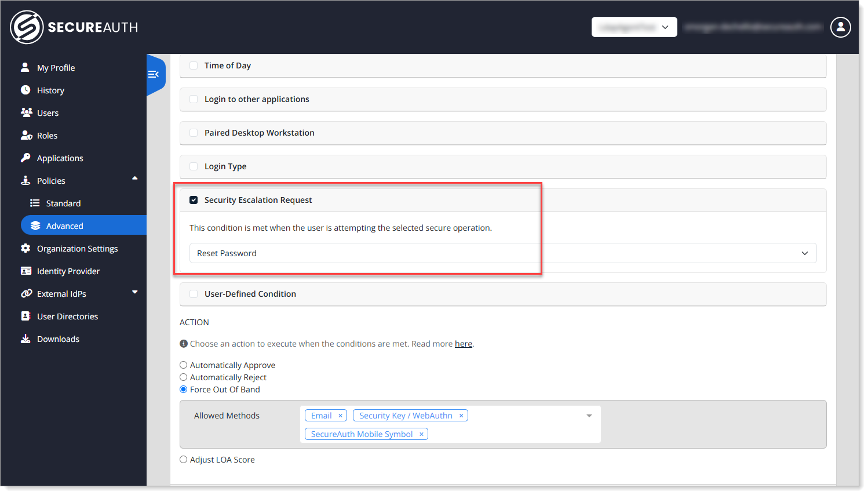The image size is (868, 495).
Task: Select Force Out Of Band radio button
Action: (184, 390)
